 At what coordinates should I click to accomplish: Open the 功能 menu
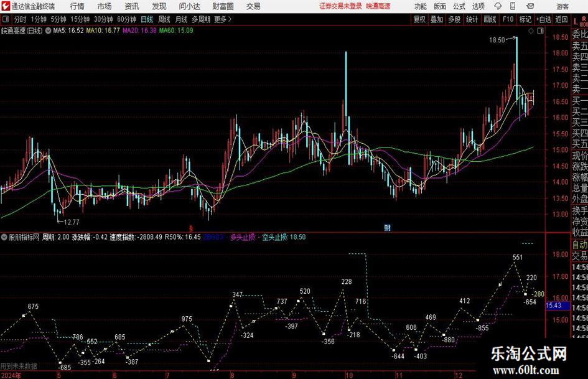(421, 6)
